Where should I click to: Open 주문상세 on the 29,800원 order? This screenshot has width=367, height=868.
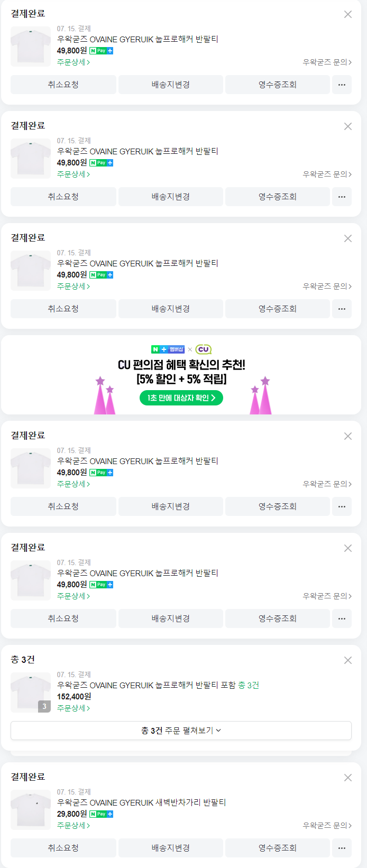click(74, 825)
